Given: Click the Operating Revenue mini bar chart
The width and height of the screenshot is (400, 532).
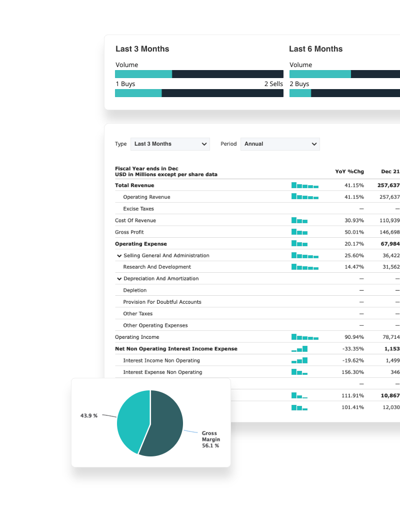Looking at the screenshot, I should (304, 197).
